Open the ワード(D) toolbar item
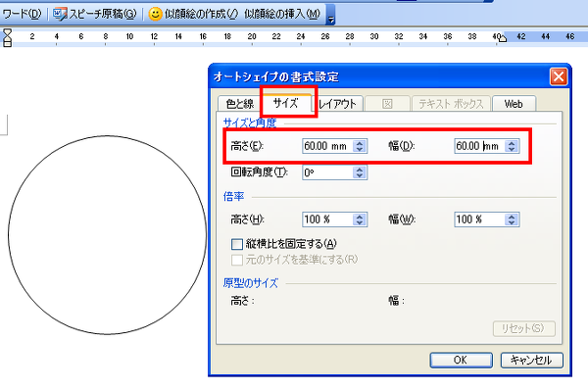 click(22, 15)
